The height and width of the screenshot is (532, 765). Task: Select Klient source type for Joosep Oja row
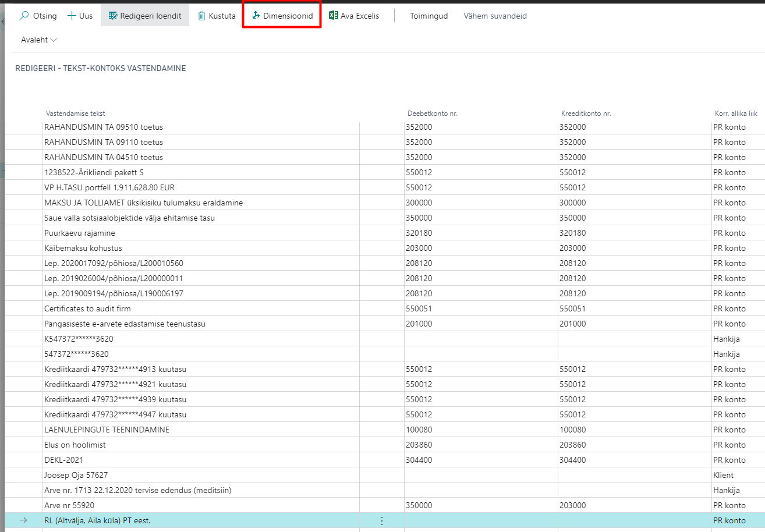point(723,475)
